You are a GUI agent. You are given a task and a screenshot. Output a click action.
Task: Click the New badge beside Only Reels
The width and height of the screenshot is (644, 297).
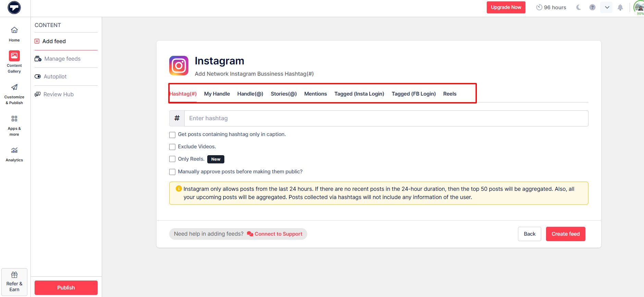tap(216, 159)
